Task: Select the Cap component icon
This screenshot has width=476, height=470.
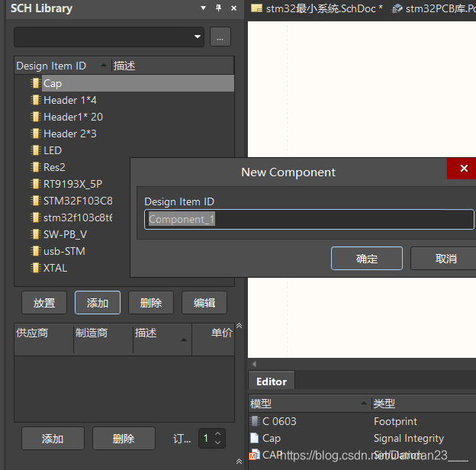Action: click(36, 83)
